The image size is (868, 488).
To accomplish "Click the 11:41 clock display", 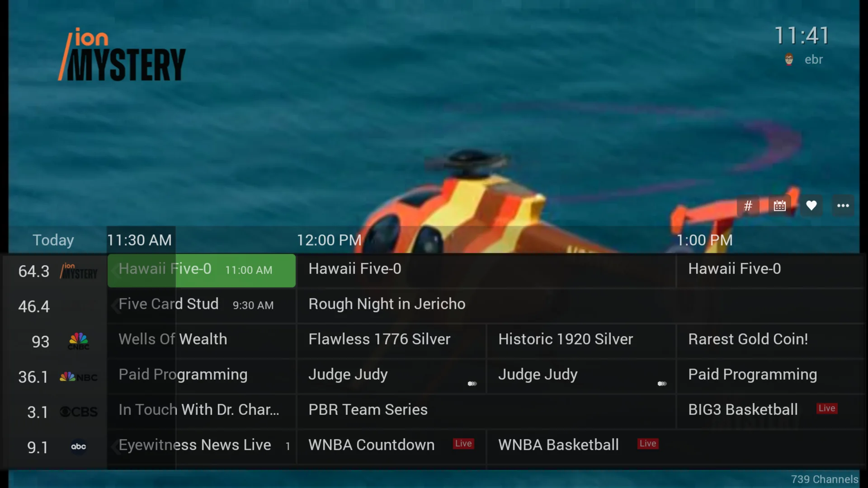I will pyautogui.click(x=802, y=36).
